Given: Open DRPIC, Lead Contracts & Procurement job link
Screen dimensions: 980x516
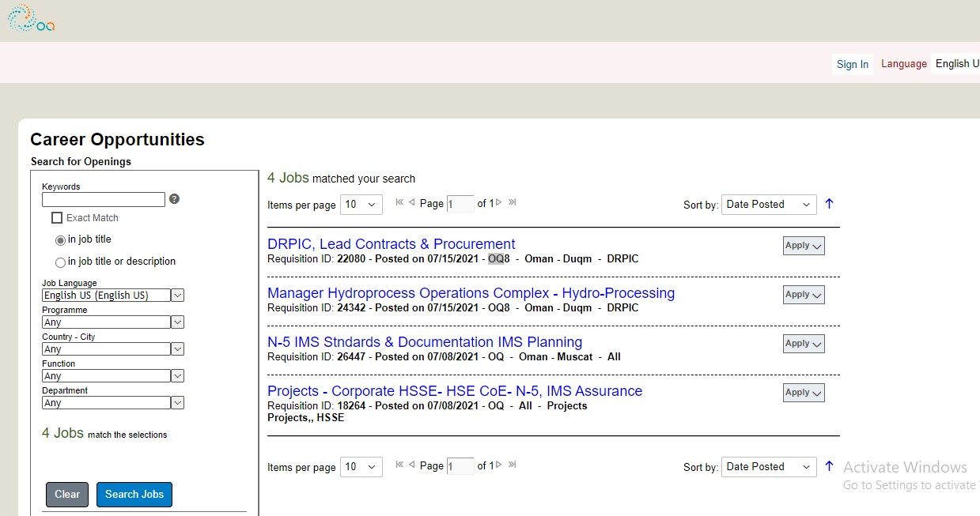Looking at the screenshot, I should [392, 244].
